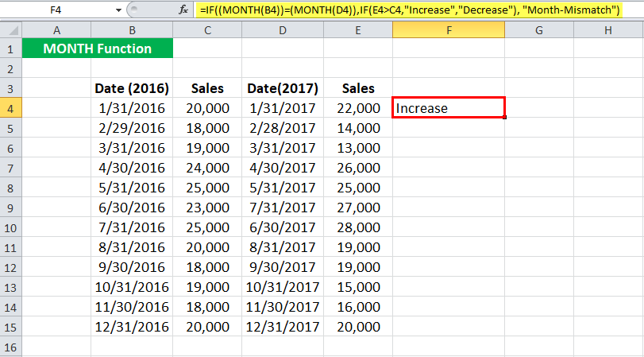644x357 pixels.
Task: Select row 9 header
Action: tap(10, 208)
